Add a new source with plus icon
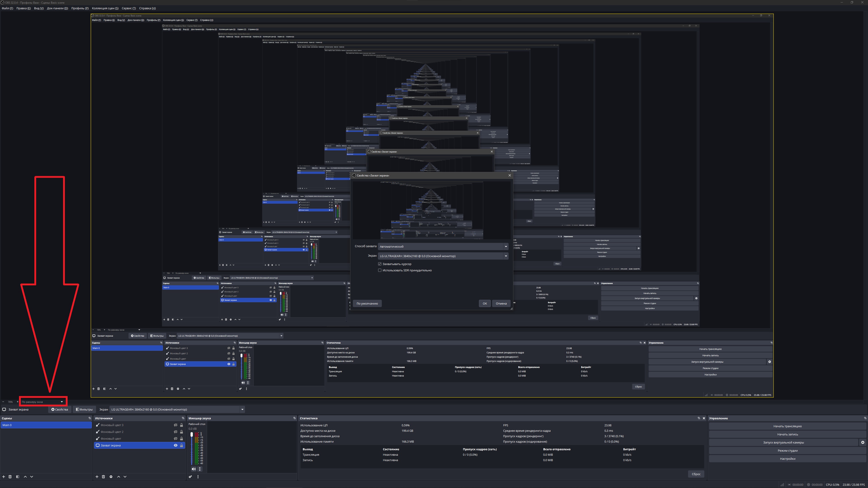 tap(97, 476)
